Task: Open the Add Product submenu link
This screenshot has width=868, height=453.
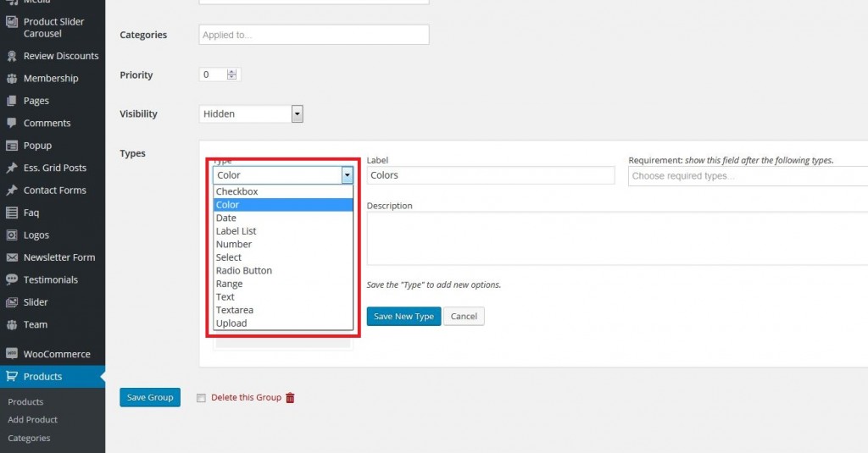Action: coord(33,420)
